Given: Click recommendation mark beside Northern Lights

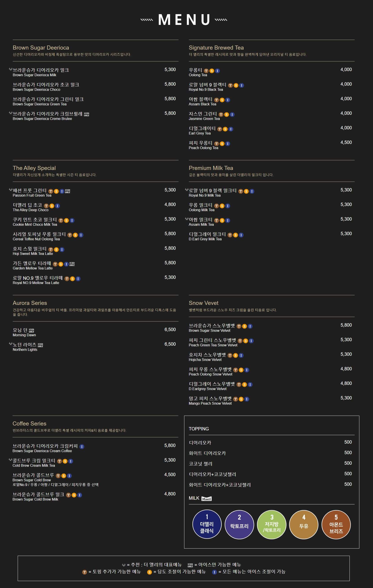Looking at the screenshot, I should [x=11, y=344].
